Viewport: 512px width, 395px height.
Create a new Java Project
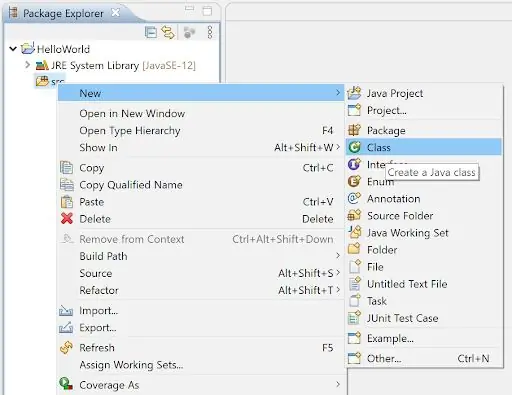424,93
